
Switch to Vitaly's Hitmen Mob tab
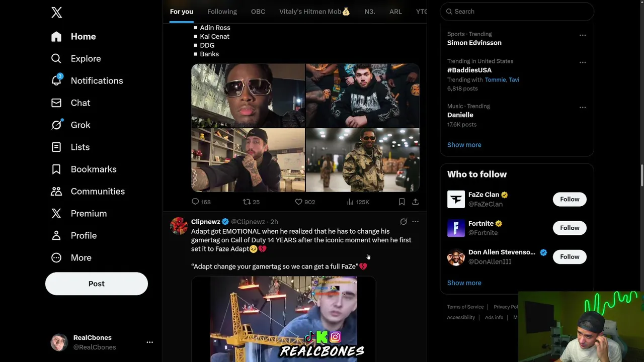click(x=314, y=11)
